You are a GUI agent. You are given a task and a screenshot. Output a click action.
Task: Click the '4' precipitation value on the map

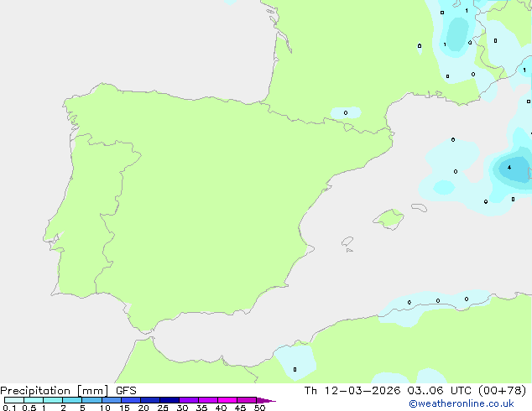coord(509,168)
